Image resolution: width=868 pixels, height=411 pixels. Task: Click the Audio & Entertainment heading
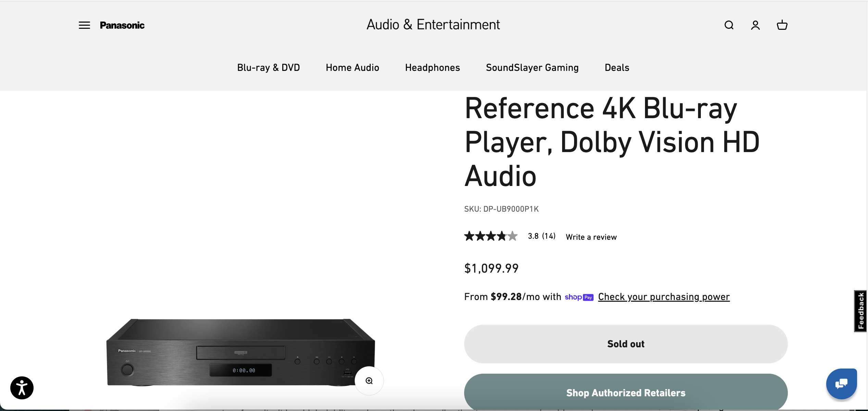click(x=433, y=25)
